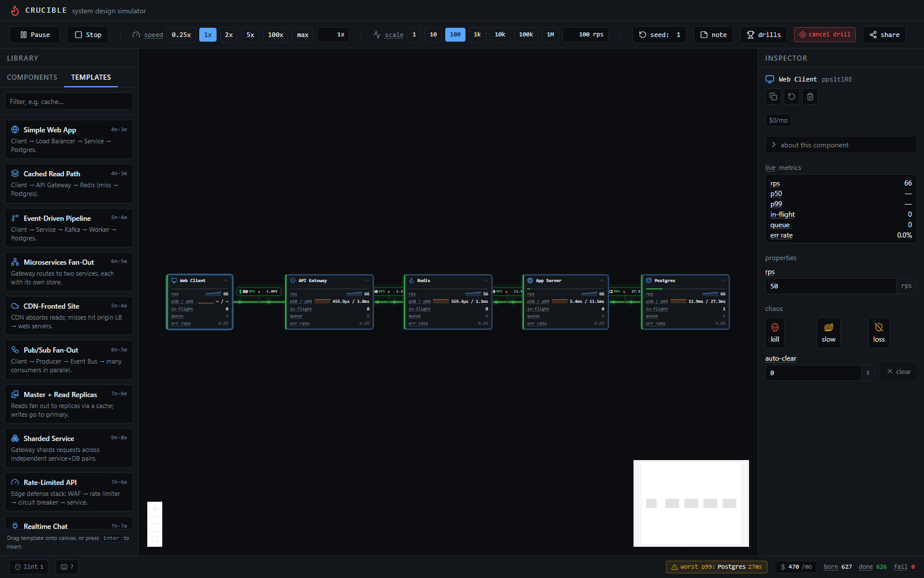The width and height of the screenshot is (924, 578).
Task: Zoom in the canvas
Action: pyautogui.click(x=155, y=509)
